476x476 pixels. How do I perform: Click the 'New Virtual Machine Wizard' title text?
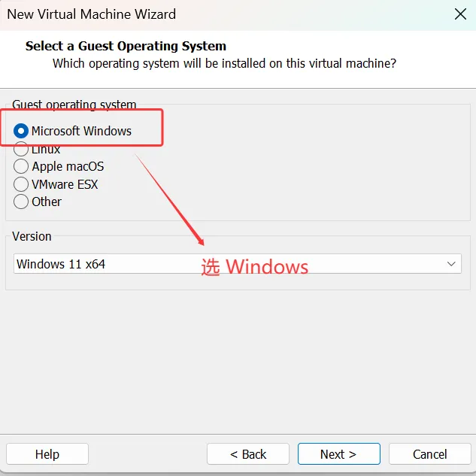[x=92, y=14]
